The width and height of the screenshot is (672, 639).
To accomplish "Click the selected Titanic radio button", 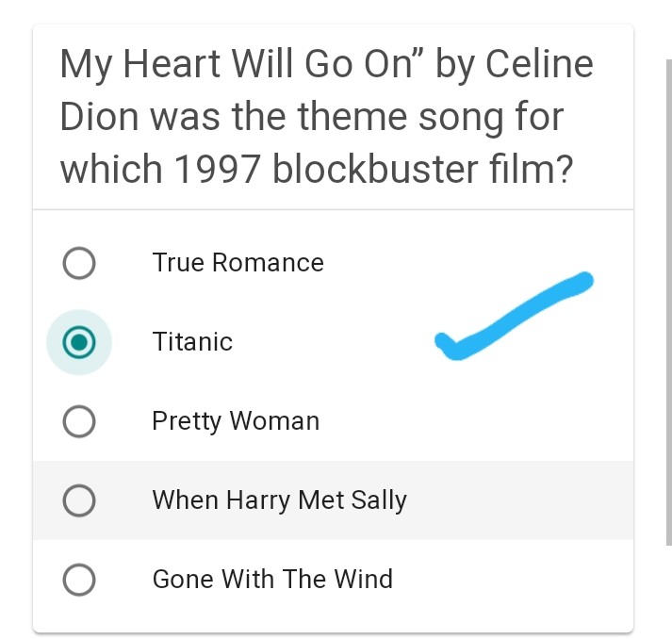I will tap(79, 342).
